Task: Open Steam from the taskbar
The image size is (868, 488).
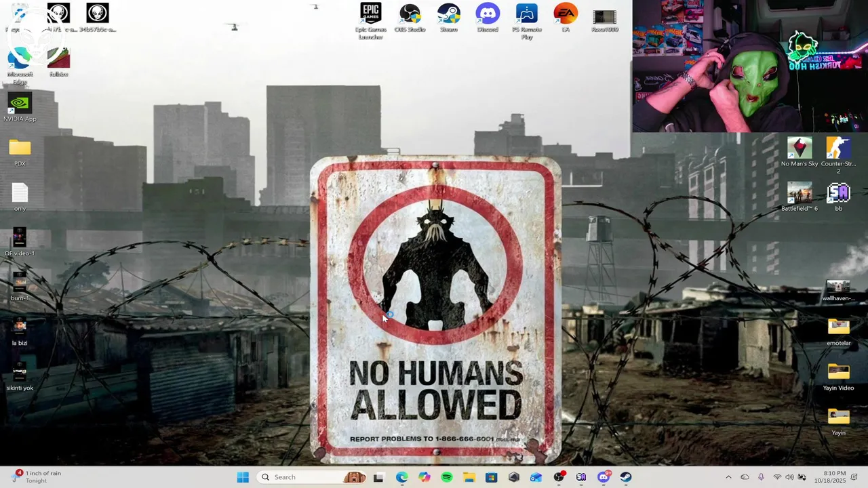Action: pyautogui.click(x=625, y=477)
